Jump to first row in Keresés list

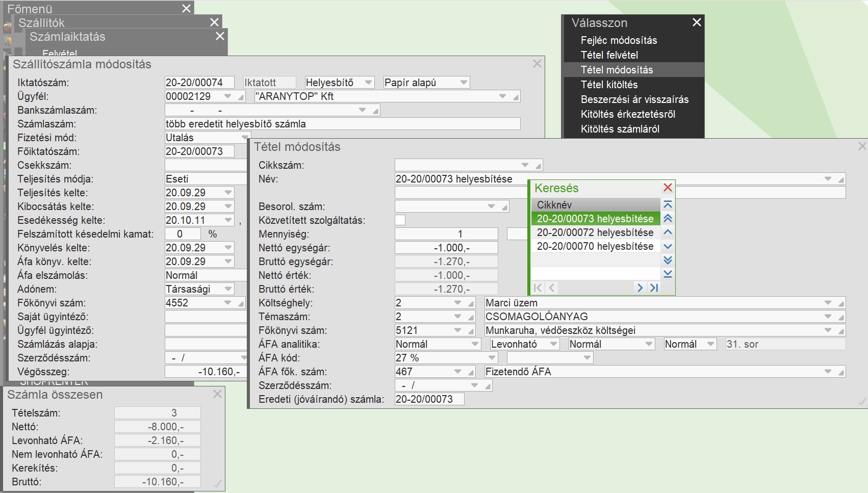668,205
